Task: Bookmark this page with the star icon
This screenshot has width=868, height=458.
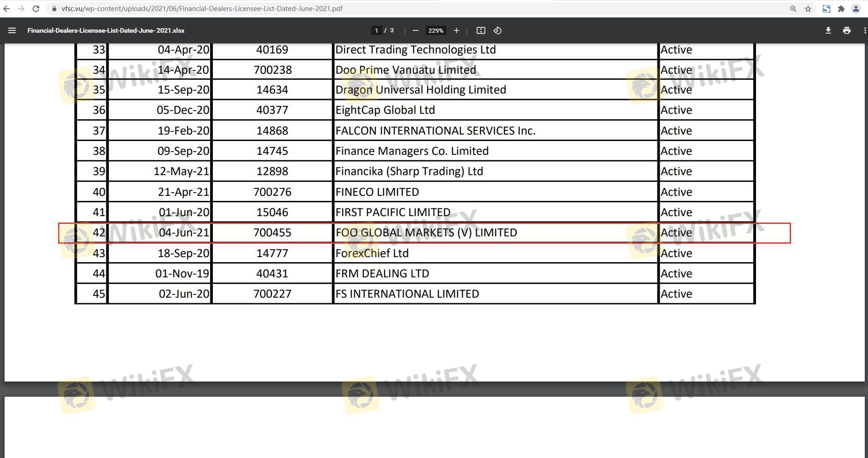Action: (x=808, y=8)
